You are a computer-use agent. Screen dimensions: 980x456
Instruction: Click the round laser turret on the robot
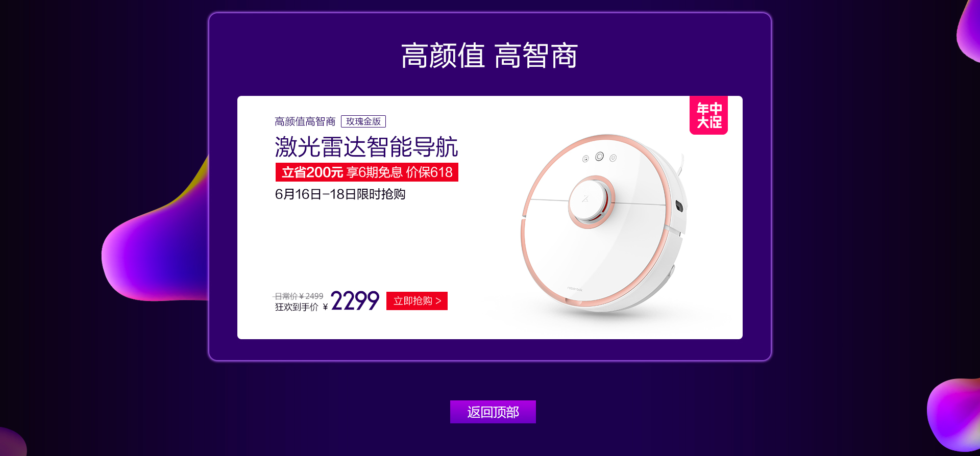coord(592,201)
